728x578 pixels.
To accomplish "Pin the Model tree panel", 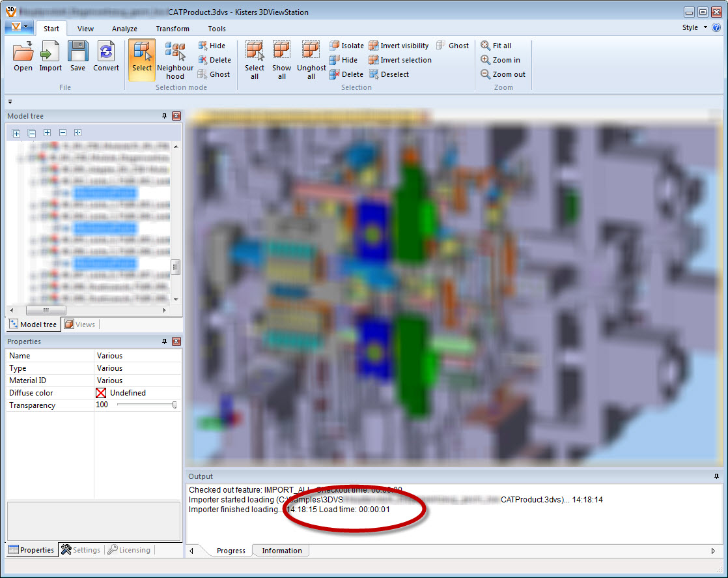I will coord(164,116).
